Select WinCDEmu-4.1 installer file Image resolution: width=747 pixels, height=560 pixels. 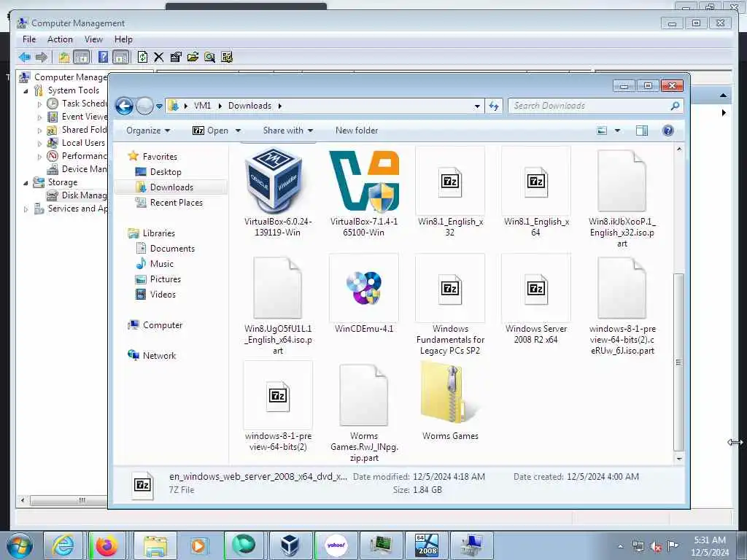(364, 294)
